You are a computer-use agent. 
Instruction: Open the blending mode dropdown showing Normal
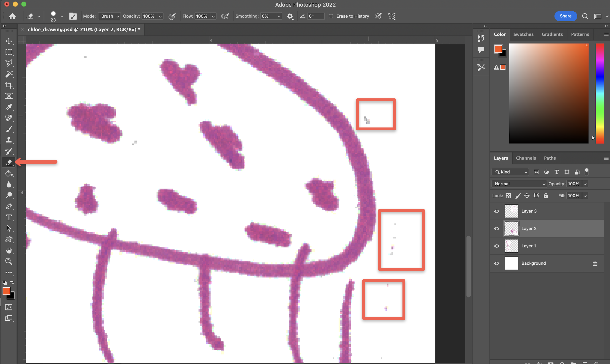pyautogui.click(x=519, y=183)
